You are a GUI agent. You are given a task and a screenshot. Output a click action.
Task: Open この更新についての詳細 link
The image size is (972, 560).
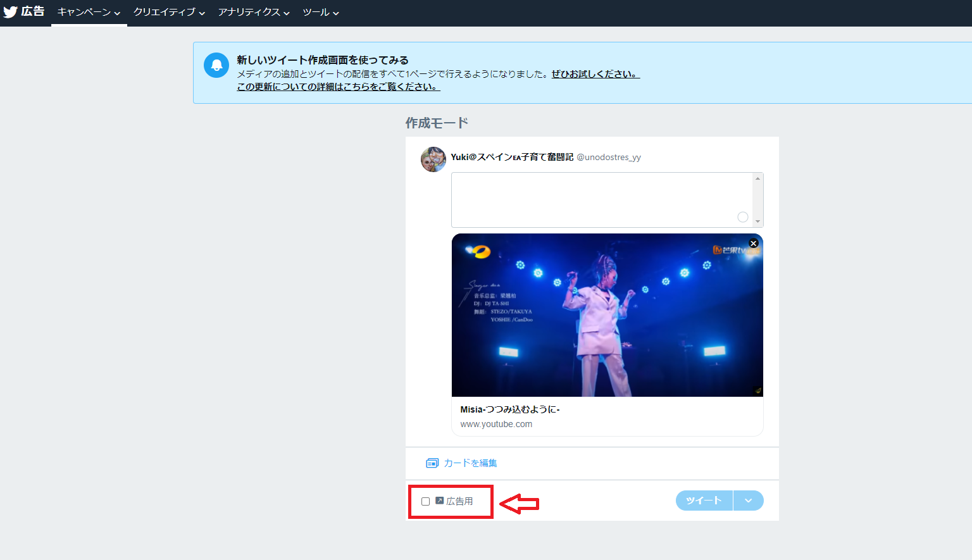click(339, 87)
